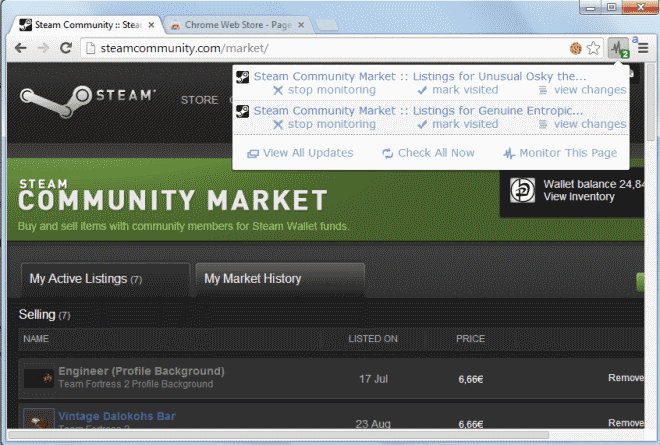The image size is (660, 445).
Task: Mark Genuine Entropic listing as visited
Action: [x=458, y=124]
